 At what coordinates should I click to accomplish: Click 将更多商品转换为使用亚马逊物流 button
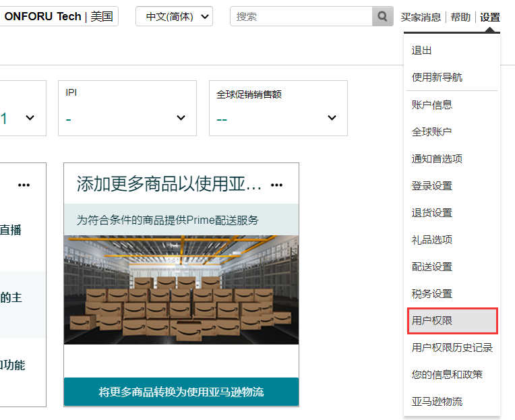[x=181, y=392]
